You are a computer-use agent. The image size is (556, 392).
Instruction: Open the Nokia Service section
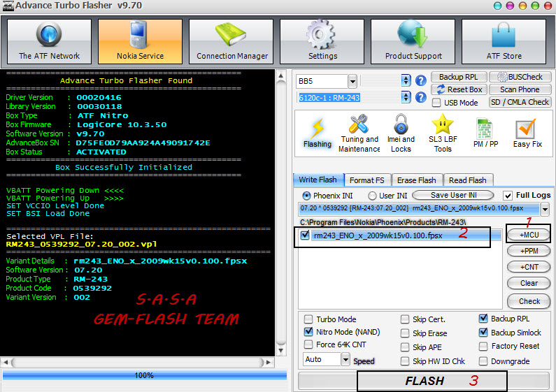[x=140, y=41]
